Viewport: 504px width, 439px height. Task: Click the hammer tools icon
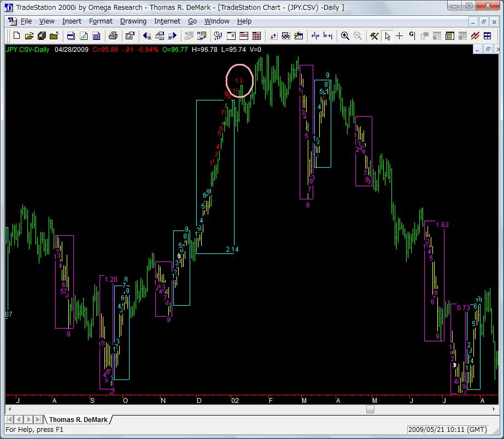point(374,36)
